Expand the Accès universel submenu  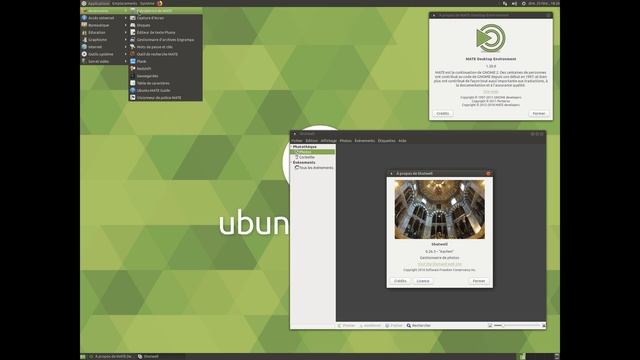pos(105,18)
